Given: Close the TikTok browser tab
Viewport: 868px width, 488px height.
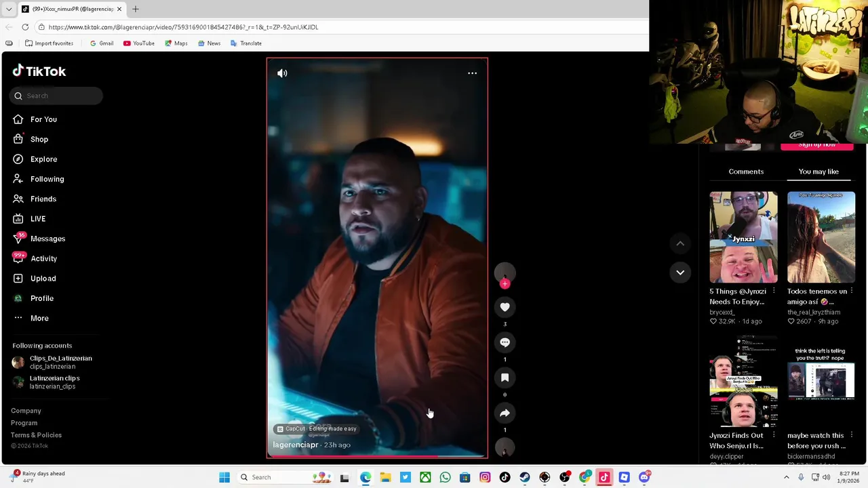Looking at the screenshot, I should click(x=119, y=9).
